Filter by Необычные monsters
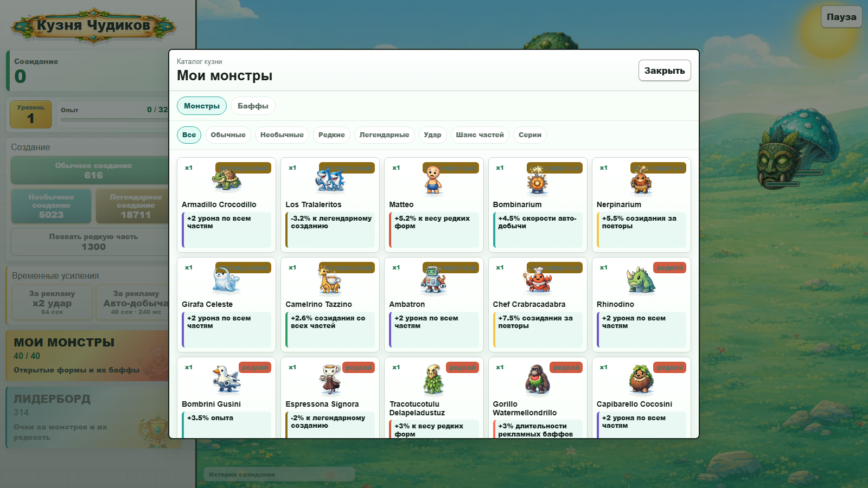868x488 pixels. click(x=282, y=135)
